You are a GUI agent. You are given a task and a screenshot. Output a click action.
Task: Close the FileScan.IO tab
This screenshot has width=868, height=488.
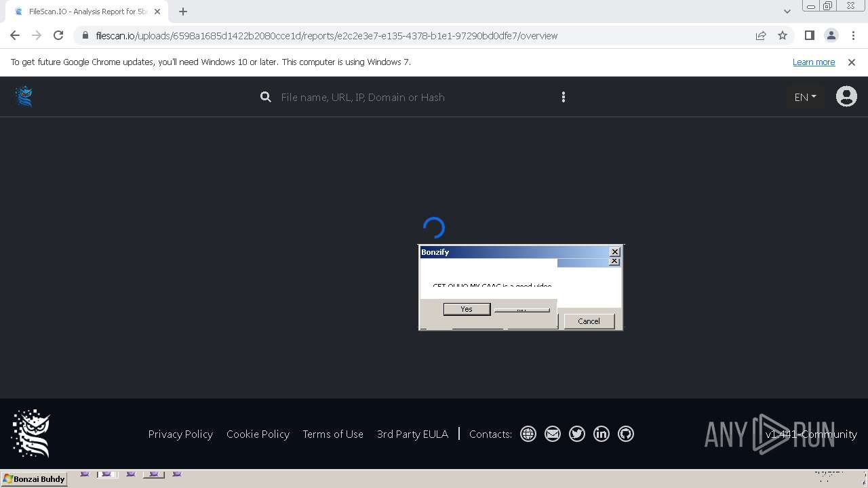click(x=157, y=12)
